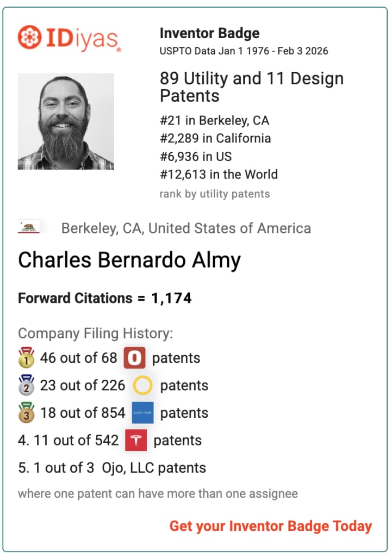Click the IDiyas logo
The height and width of the screenshot is (557, 392).
click(x=69, y=39)
